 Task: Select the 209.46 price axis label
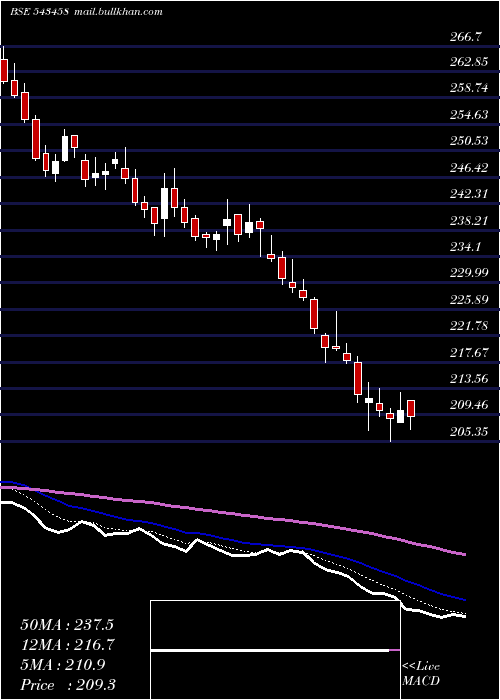469,405
